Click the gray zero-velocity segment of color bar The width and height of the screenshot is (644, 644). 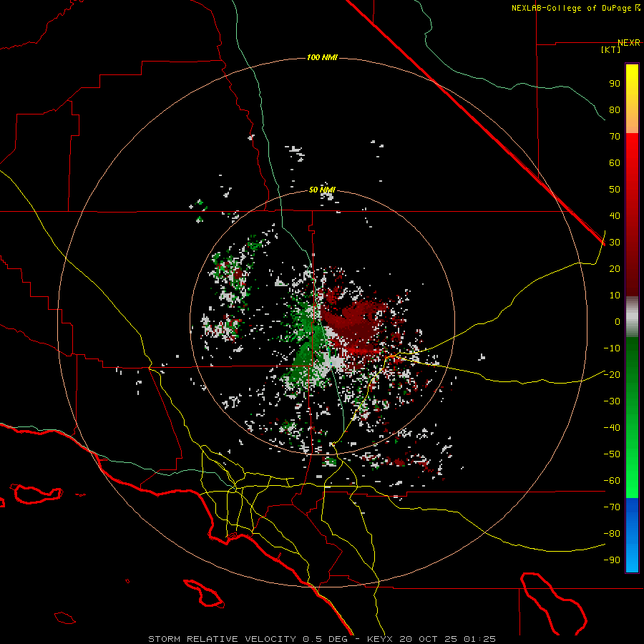point(632,317)
